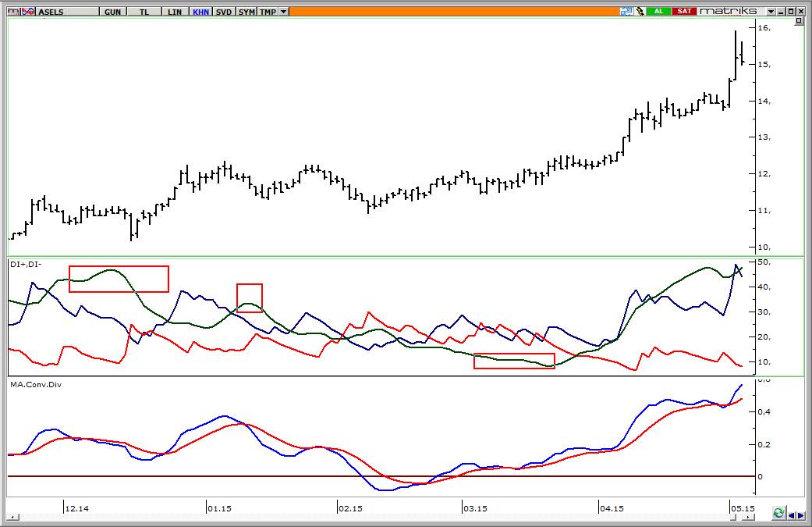Open dropdown arrow next to TMP
The height and width of the screenshot is (527, 812).
pyautogui.click(x=284, y=12)
